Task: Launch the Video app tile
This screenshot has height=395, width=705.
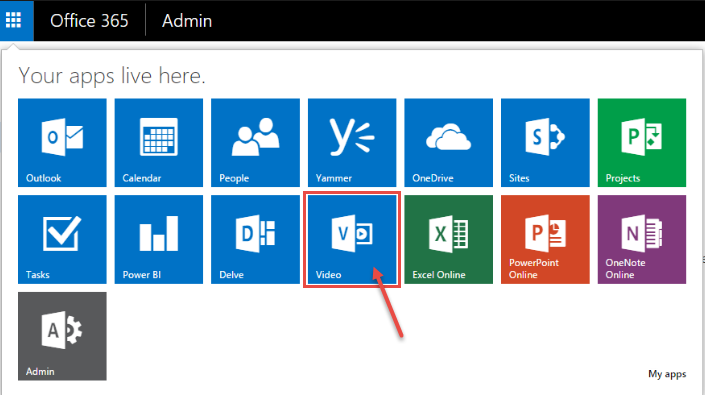Action: (352, 239)
